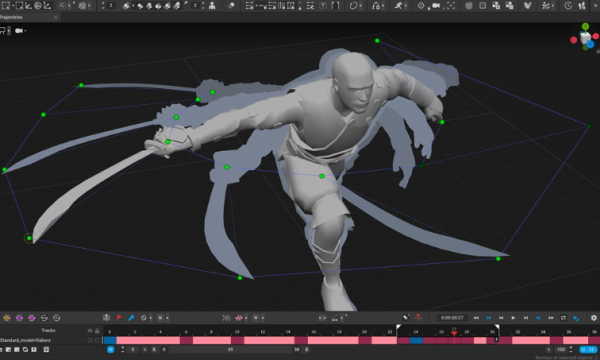Click the viewport camera icon
The image size is (600, 360).
[18, 31]
